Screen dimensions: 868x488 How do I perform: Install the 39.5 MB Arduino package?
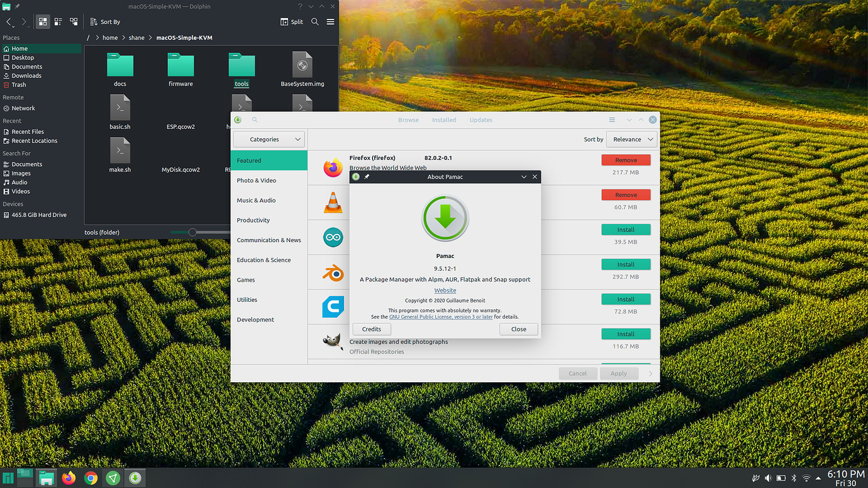pos(626,230)
